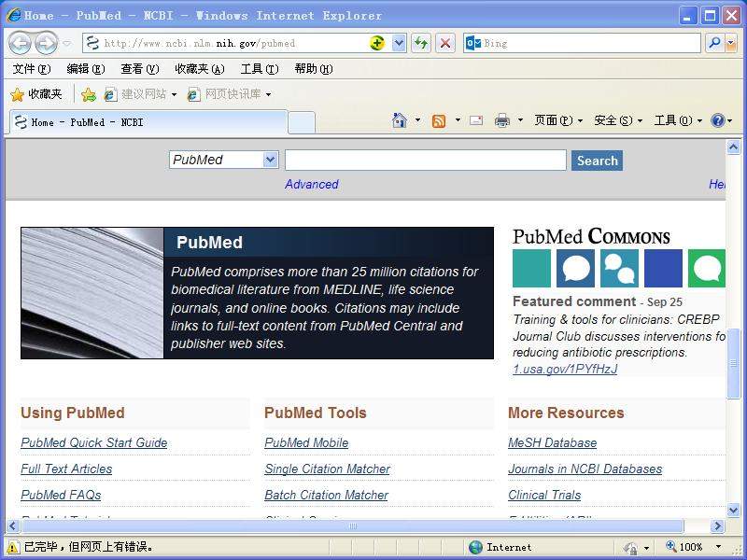Open the 帮助(H) menu
747x560 pixels.
coord(314,69)
